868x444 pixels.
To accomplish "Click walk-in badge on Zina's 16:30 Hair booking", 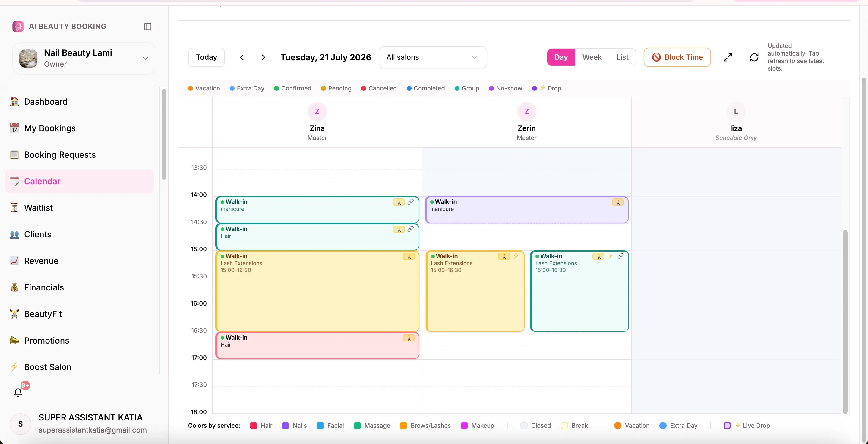I will coord(409,338).
